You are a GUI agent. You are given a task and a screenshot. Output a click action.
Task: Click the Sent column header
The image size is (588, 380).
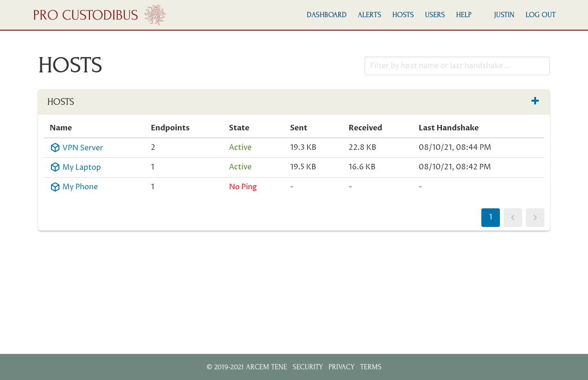pos(299,128)
